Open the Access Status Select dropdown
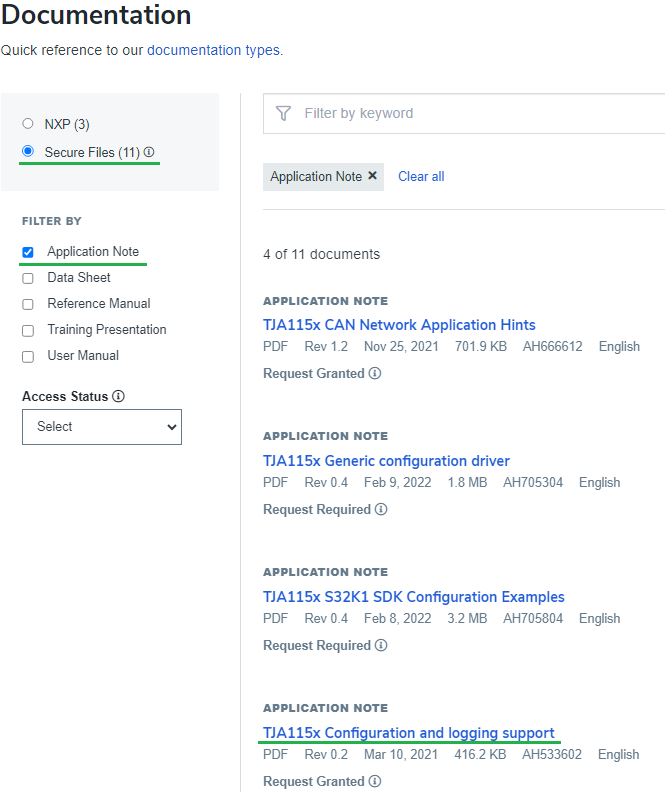 point(102,426)
